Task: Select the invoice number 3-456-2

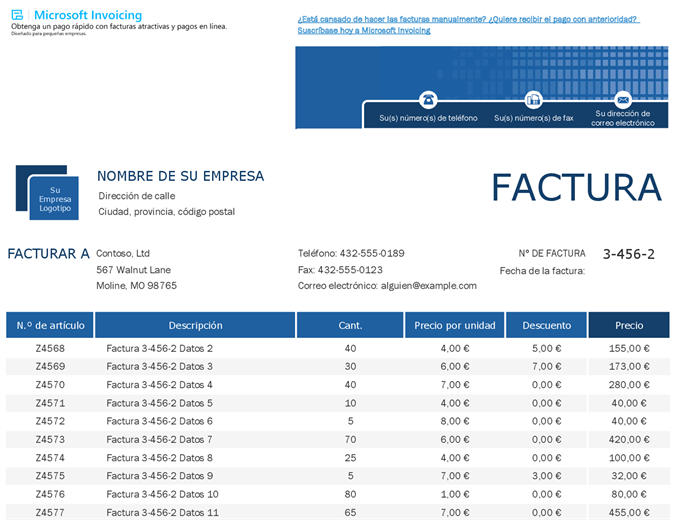Action: click(x=629, y=254)
